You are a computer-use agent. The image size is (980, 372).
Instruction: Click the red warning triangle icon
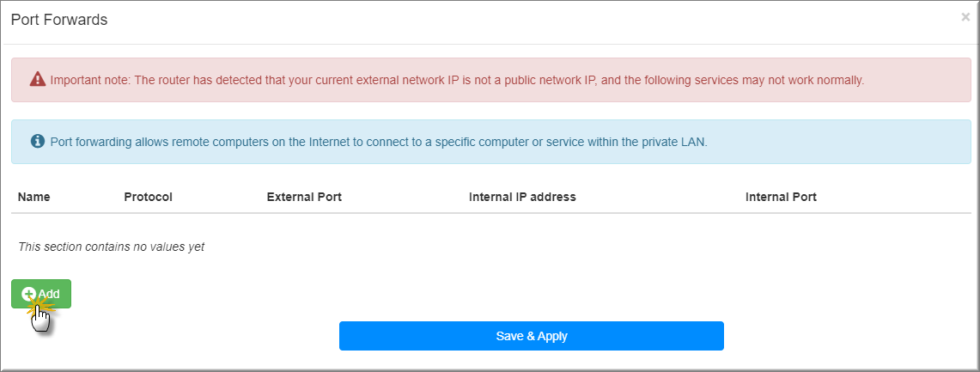point(38,79)
